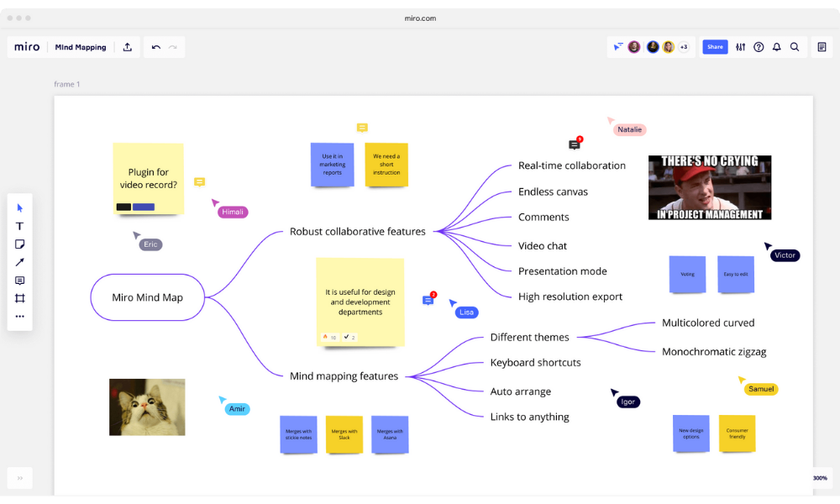Click the blue tag on Plugin sticky
840x504 pixels.
pyautogui.click(x=144, y=207)
